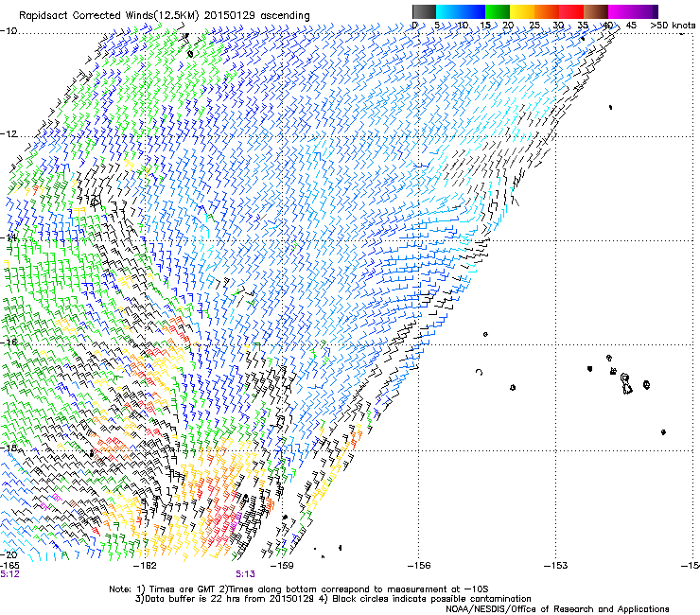The width and height of the screenshot is (700, 615).
Task: Click the orange 25-30 knots legend swatch
Action: coord(547,11)
